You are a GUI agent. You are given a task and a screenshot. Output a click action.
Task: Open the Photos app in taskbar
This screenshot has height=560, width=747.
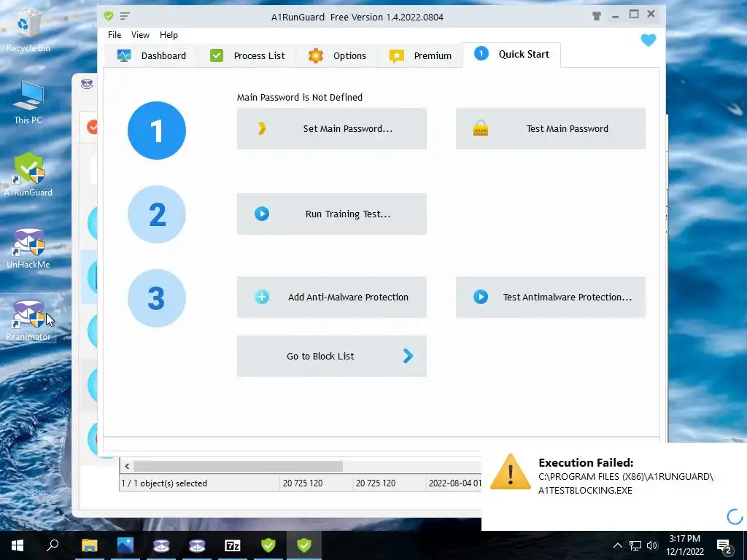pos(125,545)
